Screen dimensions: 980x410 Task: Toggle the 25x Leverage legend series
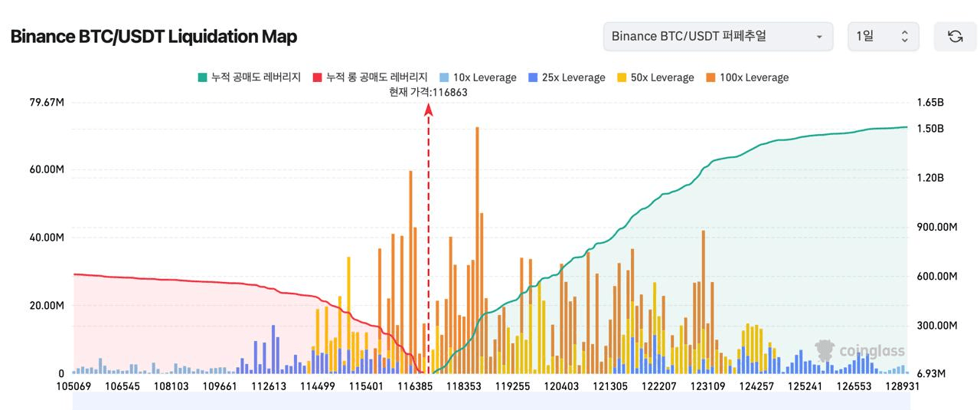[567, 77]
